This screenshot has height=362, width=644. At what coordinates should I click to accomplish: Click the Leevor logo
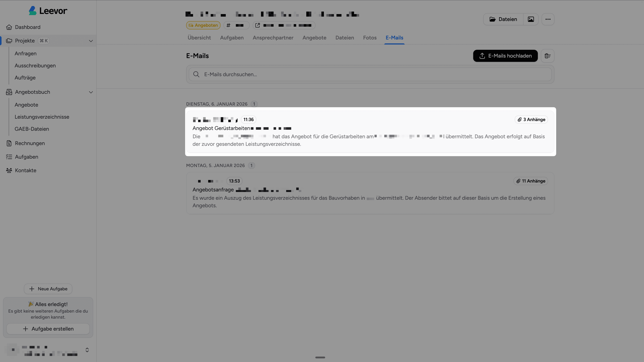click(47, 11)
